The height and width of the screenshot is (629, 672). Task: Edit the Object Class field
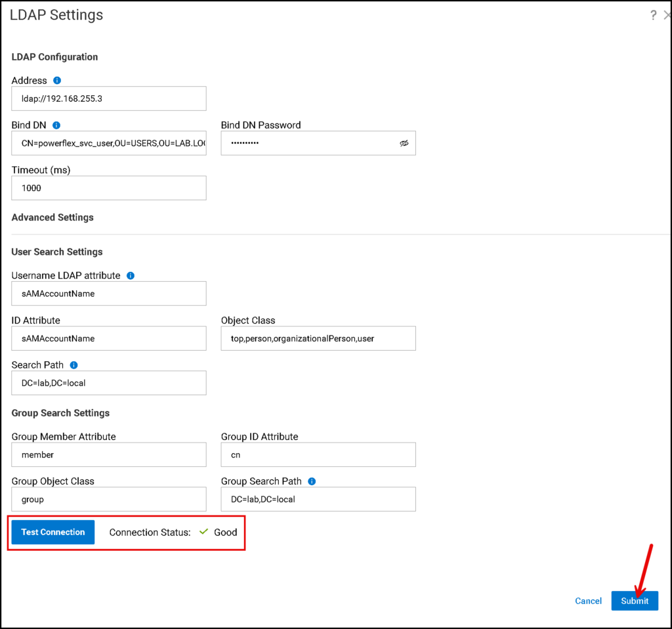pos(318,338)
